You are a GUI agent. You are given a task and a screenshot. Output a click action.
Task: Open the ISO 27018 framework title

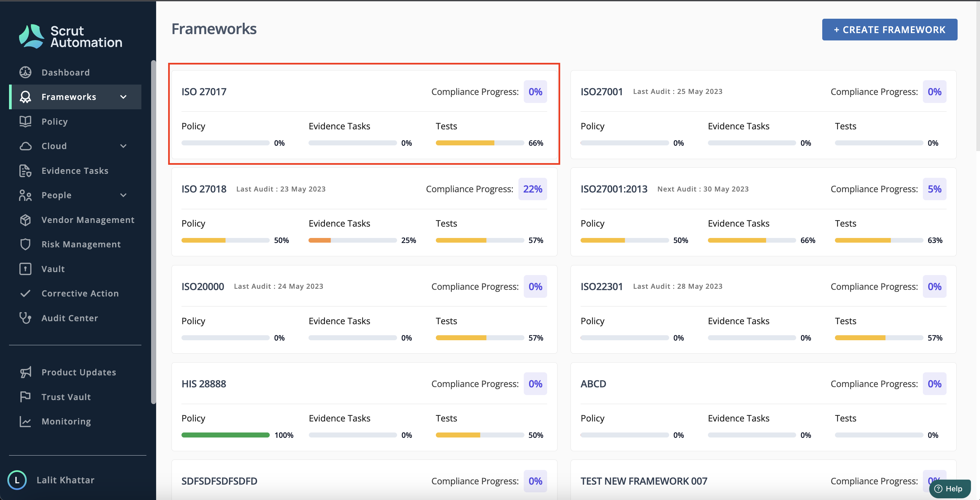[x=204, y=189]
